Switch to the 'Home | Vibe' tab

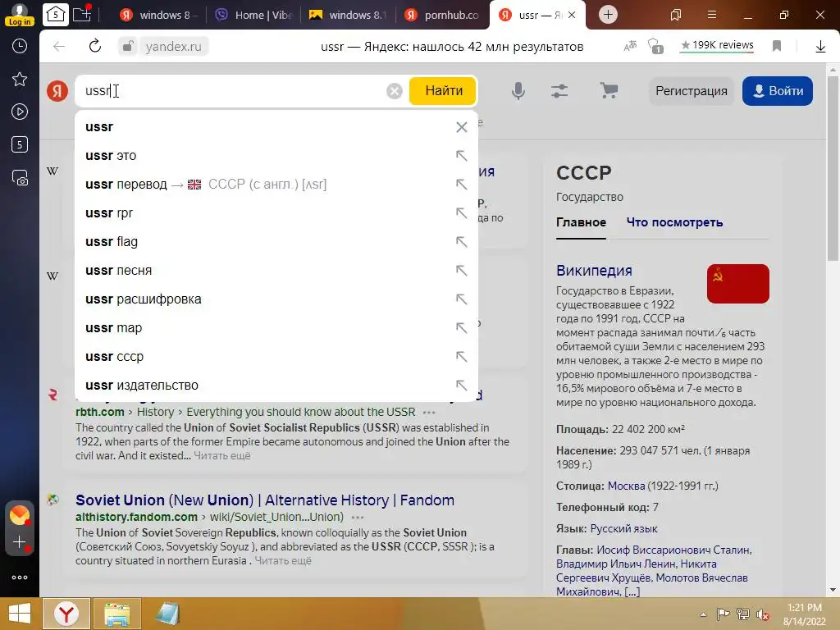[x=253, y=15]
